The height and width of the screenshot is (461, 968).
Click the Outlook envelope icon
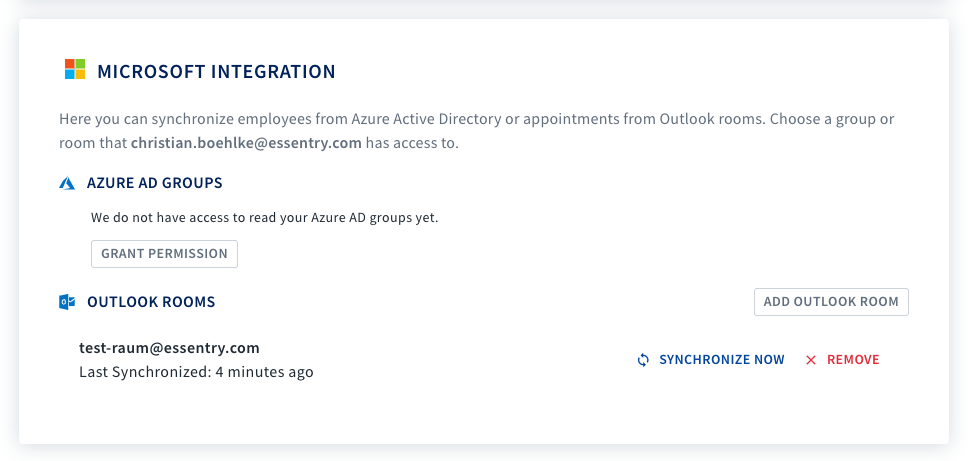67,302
